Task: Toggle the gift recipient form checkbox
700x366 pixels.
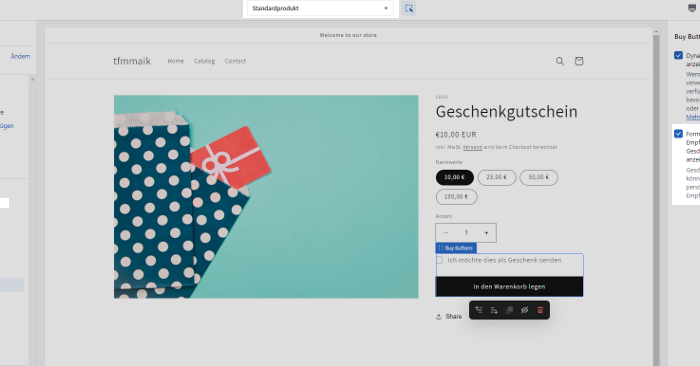Action: coord(679,134)
